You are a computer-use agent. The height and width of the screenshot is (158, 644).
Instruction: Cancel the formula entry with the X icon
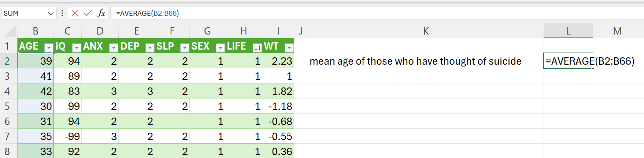coord(75,13)
